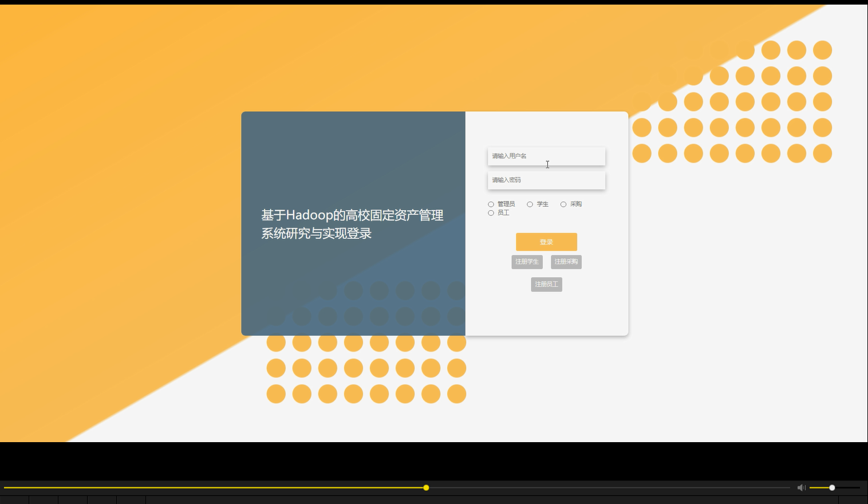Screen dimensions: 868x504
Task: Select the 学生 student radio button
Action: click(530, 204)
